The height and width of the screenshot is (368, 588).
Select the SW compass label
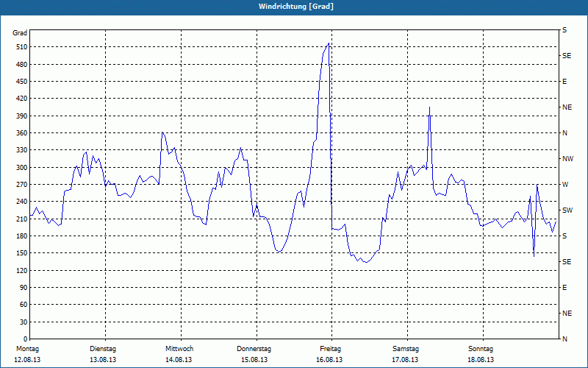coord(567,210)
